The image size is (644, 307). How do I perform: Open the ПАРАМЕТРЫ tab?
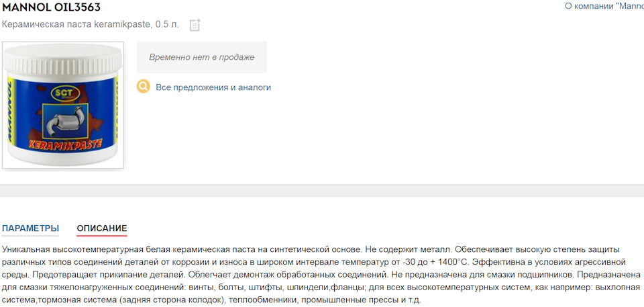30,228
